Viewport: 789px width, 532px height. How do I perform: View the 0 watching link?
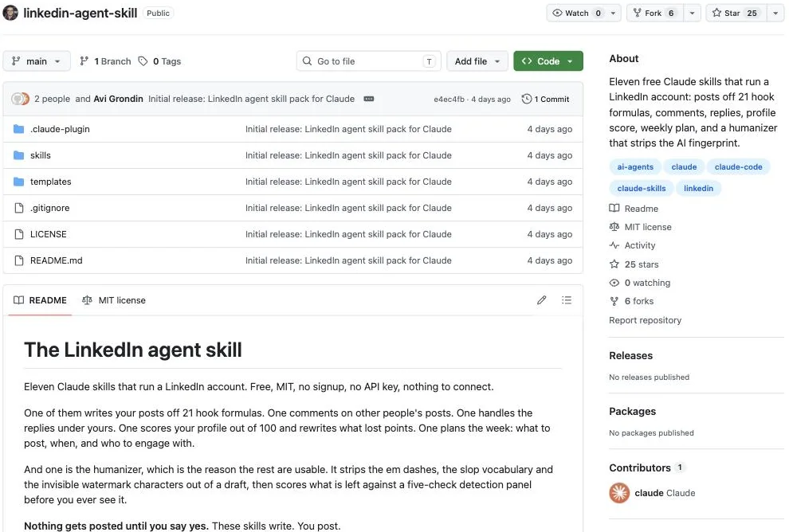click(640, 283)
